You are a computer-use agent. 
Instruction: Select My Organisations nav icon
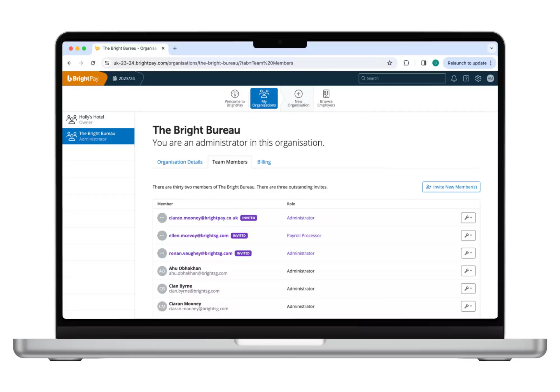pyautogui.click(x=264, y=98)
